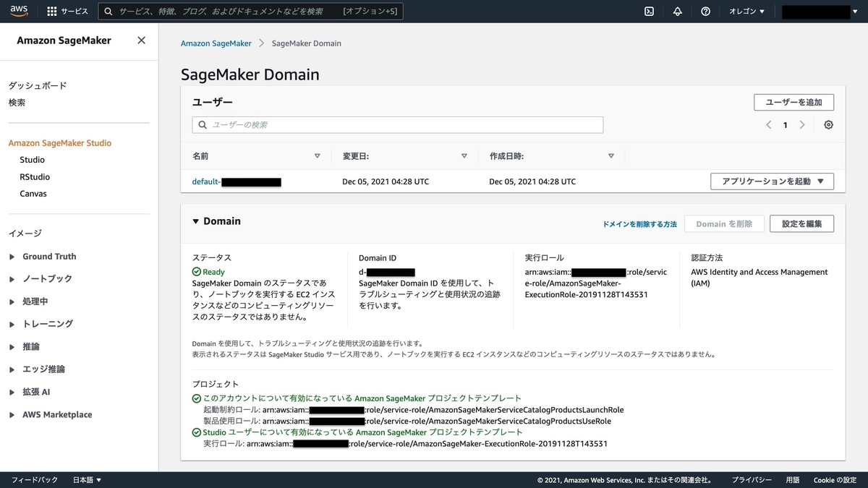
Task: Click the 製品使用ロール ARN line
Action: (407, 421)
